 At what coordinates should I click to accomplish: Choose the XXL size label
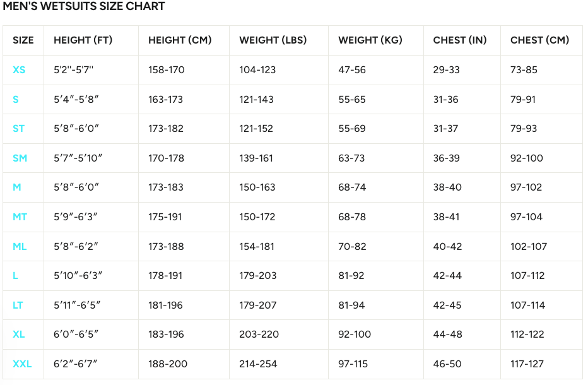22,364
